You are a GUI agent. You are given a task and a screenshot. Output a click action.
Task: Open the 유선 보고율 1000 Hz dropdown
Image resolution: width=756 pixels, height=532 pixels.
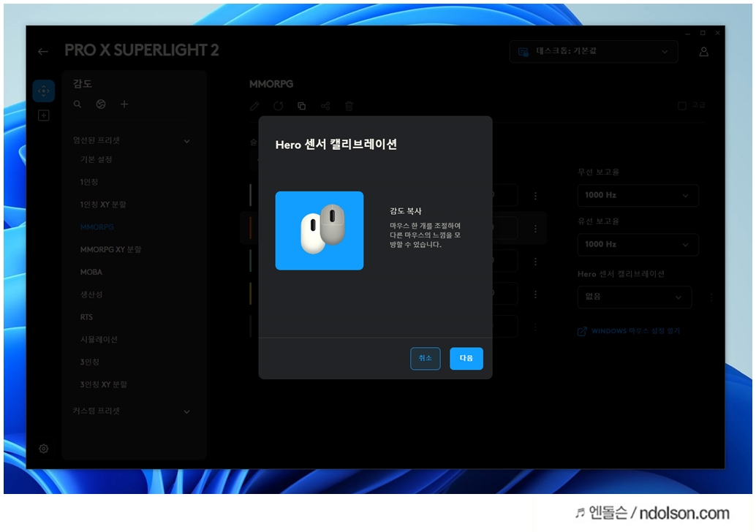point(638,244)
